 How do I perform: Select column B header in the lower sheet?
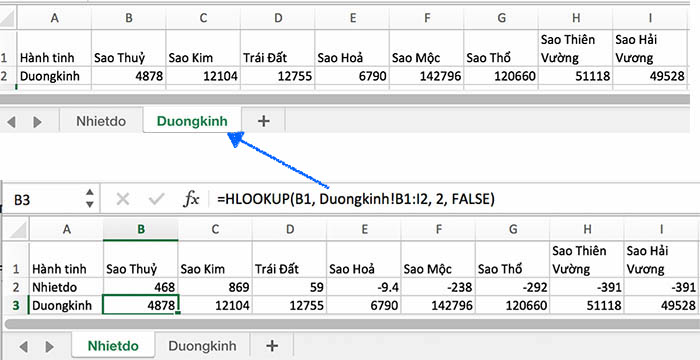point(141,229)
